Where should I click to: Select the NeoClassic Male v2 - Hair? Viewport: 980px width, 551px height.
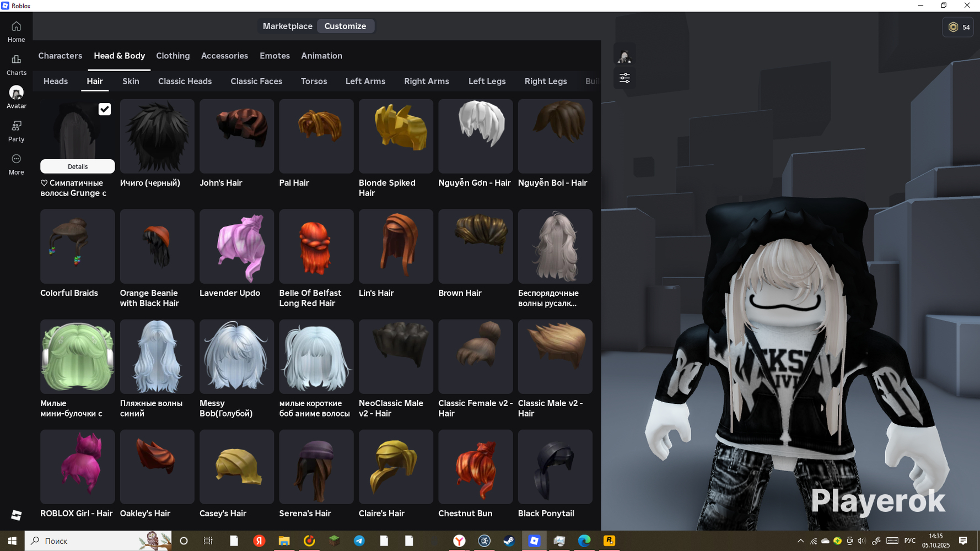[x=396, y=356]
